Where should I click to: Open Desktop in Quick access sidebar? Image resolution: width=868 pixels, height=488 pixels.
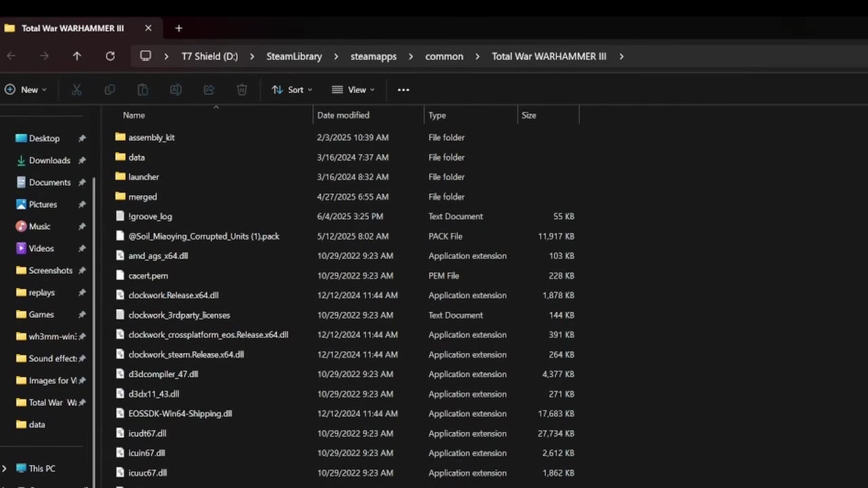pos(44,138)
